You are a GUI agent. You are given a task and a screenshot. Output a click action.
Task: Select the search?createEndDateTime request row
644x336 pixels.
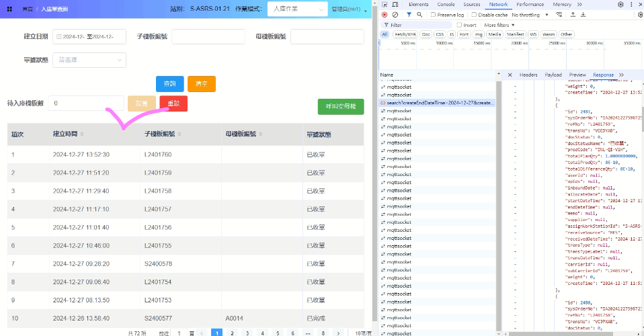pyautogui.click(x=437, y=103)
